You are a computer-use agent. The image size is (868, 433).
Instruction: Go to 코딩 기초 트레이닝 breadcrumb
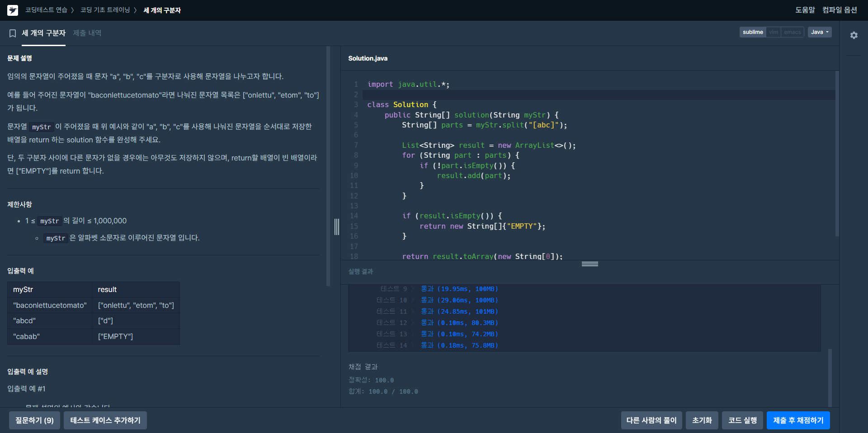pos(105,10)
